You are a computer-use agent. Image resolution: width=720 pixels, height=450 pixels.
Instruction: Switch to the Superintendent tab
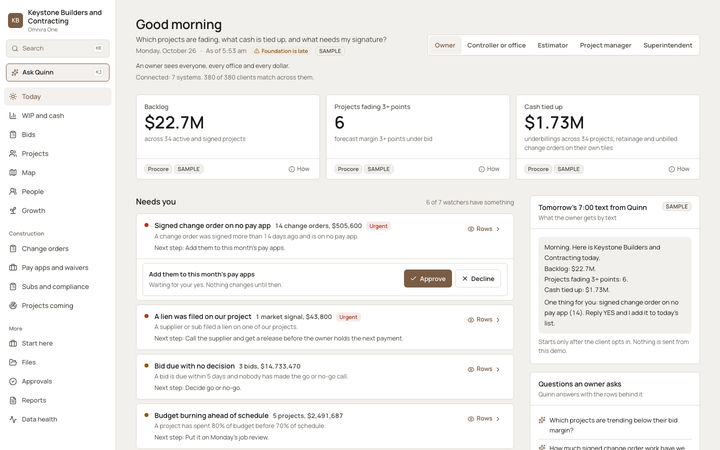pyautogui.click(x=668, y=45)
